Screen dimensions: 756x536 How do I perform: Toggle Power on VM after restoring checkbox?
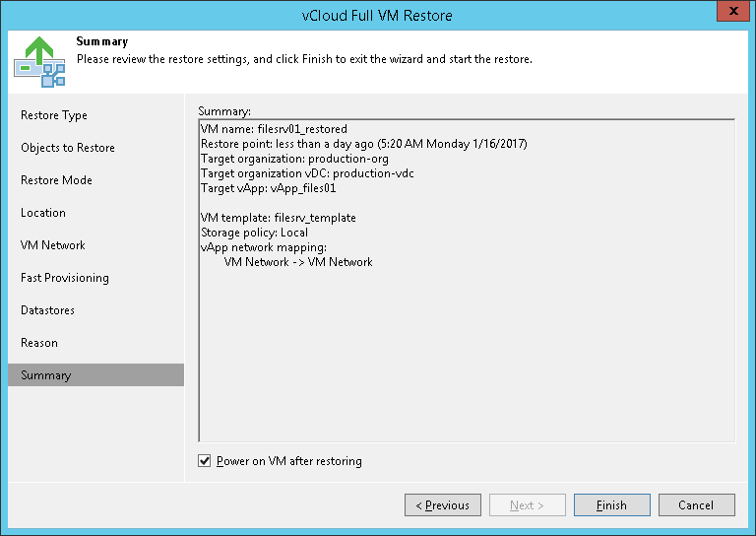point(205,461)
